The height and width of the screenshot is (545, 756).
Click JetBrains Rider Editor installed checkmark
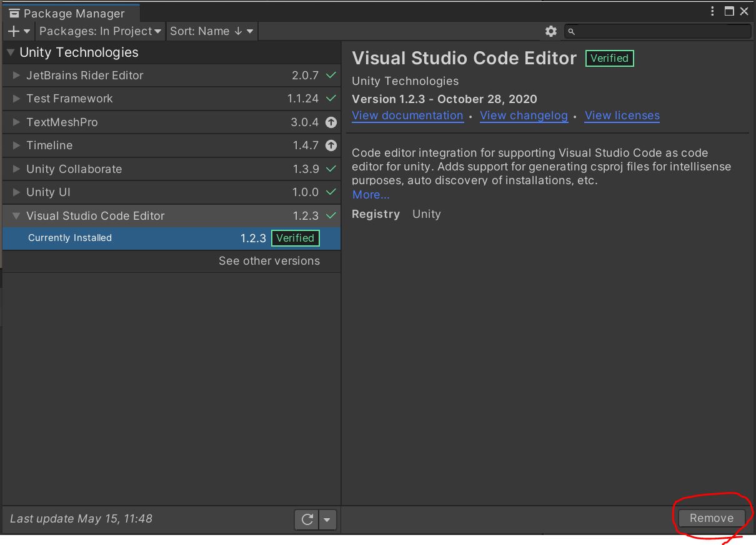click(331, 76)
